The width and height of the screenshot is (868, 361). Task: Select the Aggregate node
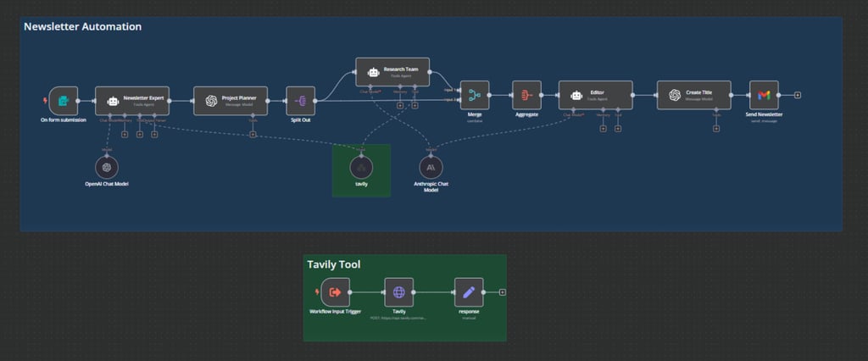pos(526,95)
